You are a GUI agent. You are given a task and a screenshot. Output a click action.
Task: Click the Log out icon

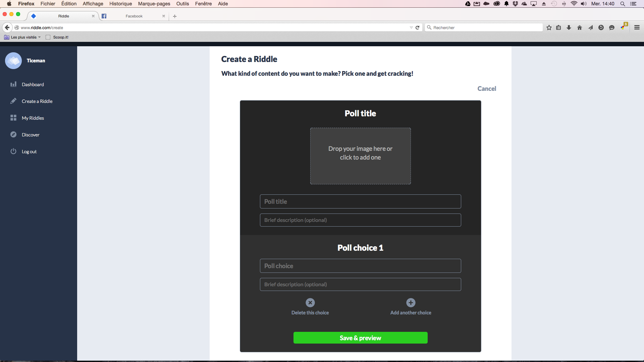(x=13, y=151)
